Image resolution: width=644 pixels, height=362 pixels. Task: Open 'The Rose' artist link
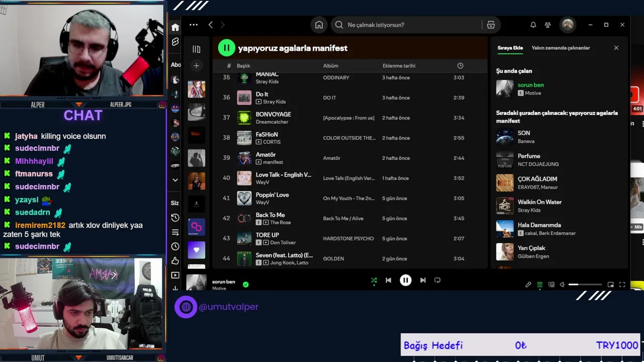click(280, 222)
